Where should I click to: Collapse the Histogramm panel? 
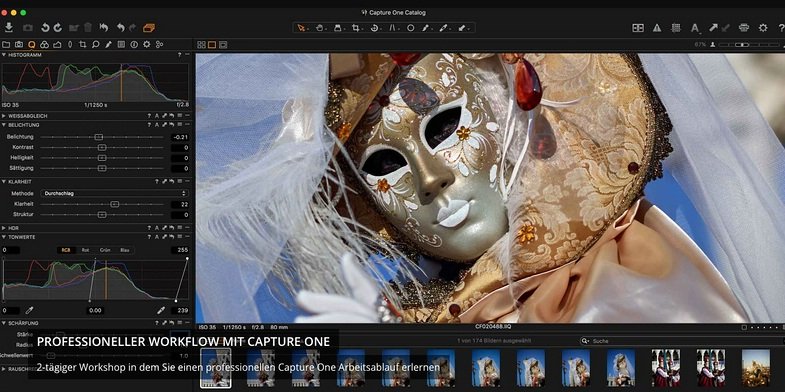[4, 55]
